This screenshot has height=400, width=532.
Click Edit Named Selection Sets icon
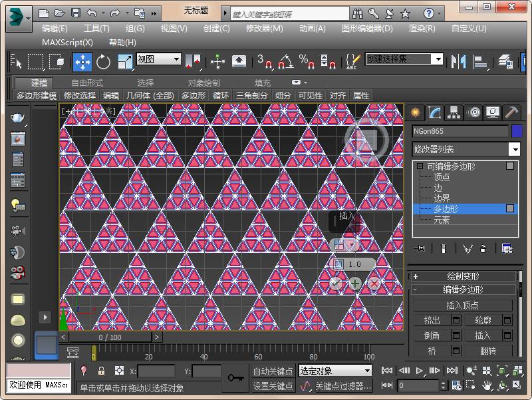point(352,62)
